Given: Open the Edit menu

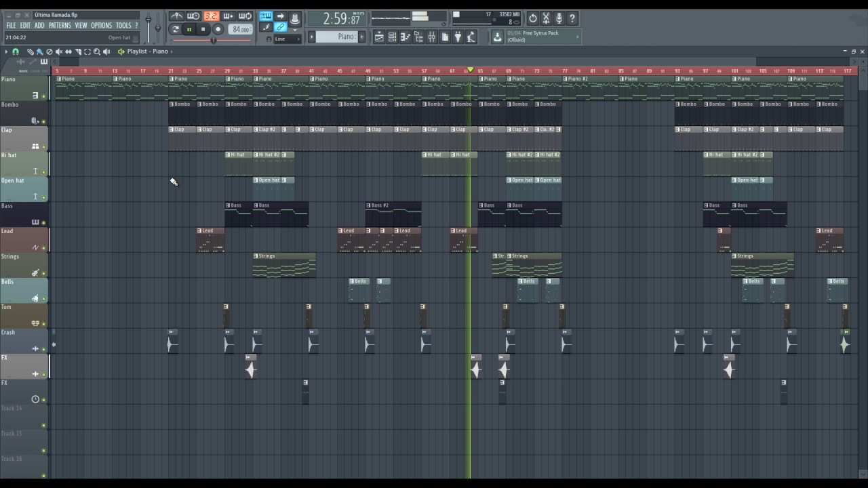Looking at the screenshot, I should pos(25,26).
